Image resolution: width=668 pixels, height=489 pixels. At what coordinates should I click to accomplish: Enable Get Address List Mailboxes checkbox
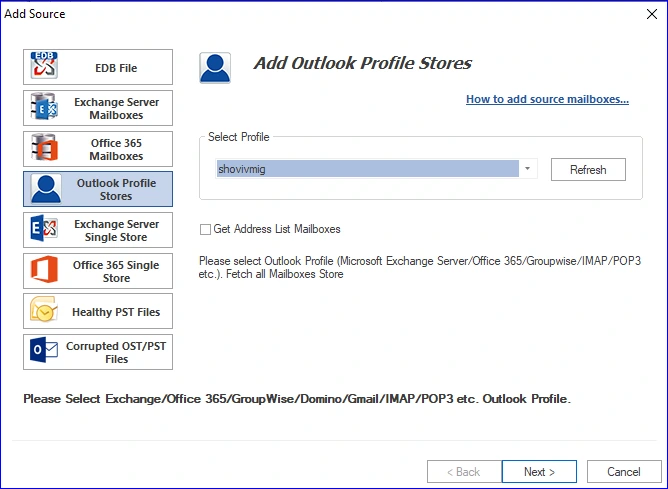(205, 230)
